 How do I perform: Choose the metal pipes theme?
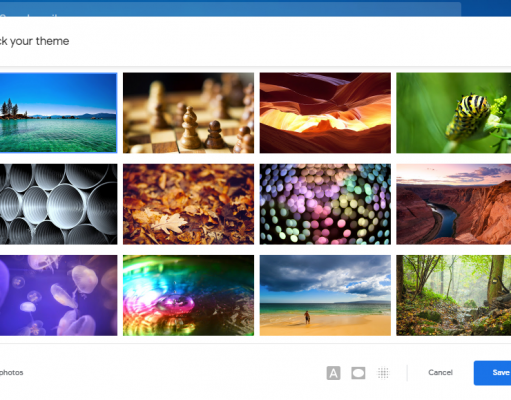click(58, 204)
